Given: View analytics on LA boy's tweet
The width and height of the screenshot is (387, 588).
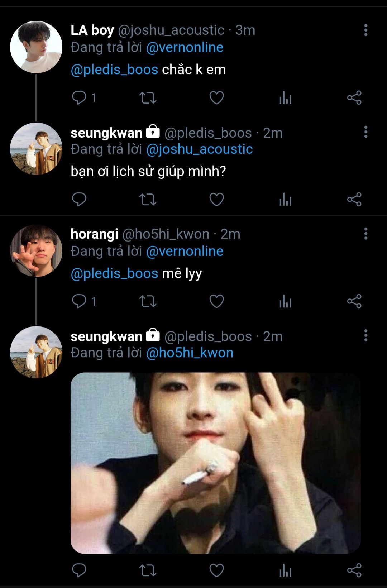Looking at the screenshot, I should coord(285,97).
